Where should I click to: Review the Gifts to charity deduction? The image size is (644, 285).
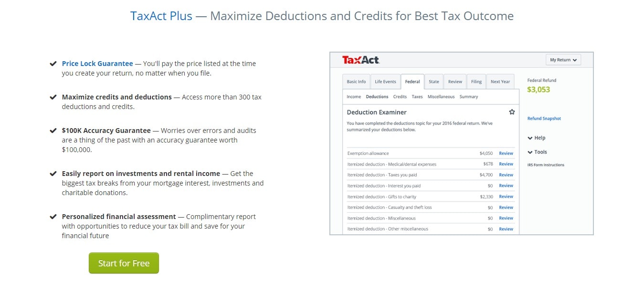pos(506,197)
